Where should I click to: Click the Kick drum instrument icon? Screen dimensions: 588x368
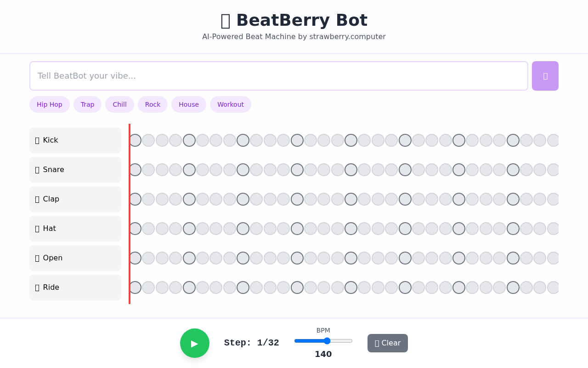pyautogui.click(x=38, y=140)
